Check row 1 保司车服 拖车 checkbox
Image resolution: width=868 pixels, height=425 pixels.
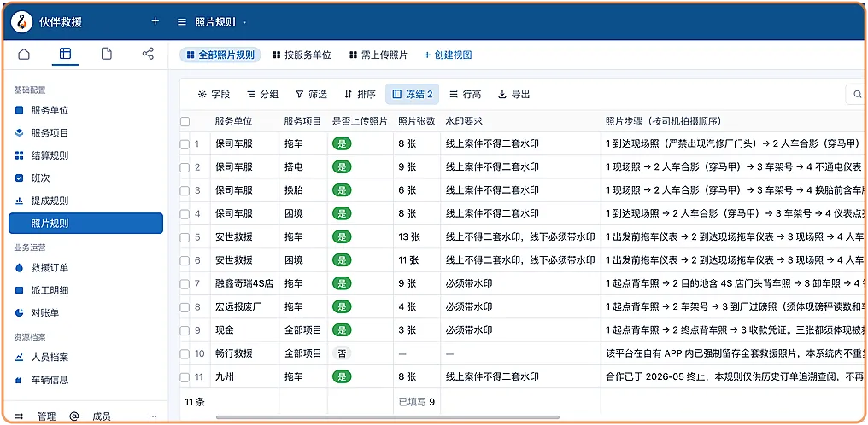(x=185, y=144)
